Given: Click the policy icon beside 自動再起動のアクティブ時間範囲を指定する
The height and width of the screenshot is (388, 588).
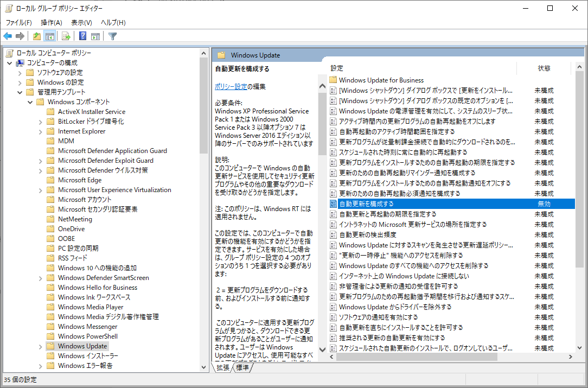Looking at the screenshot, I should (333, 132).
